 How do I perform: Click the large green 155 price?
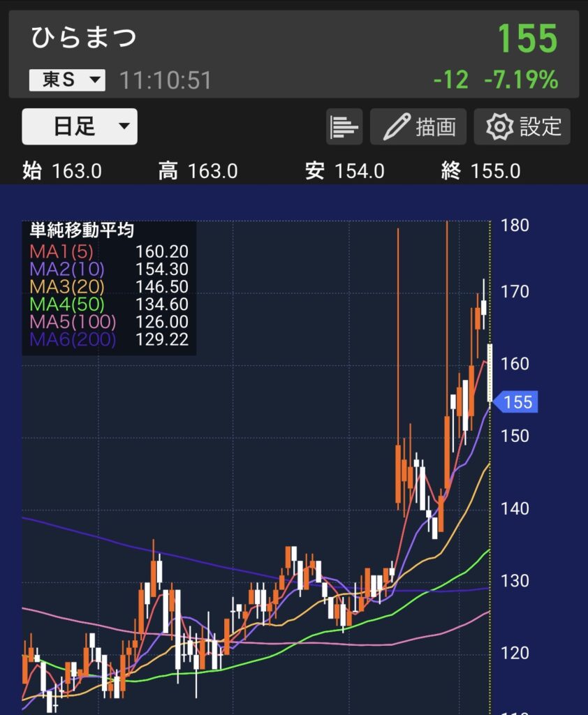click(527, 39)
